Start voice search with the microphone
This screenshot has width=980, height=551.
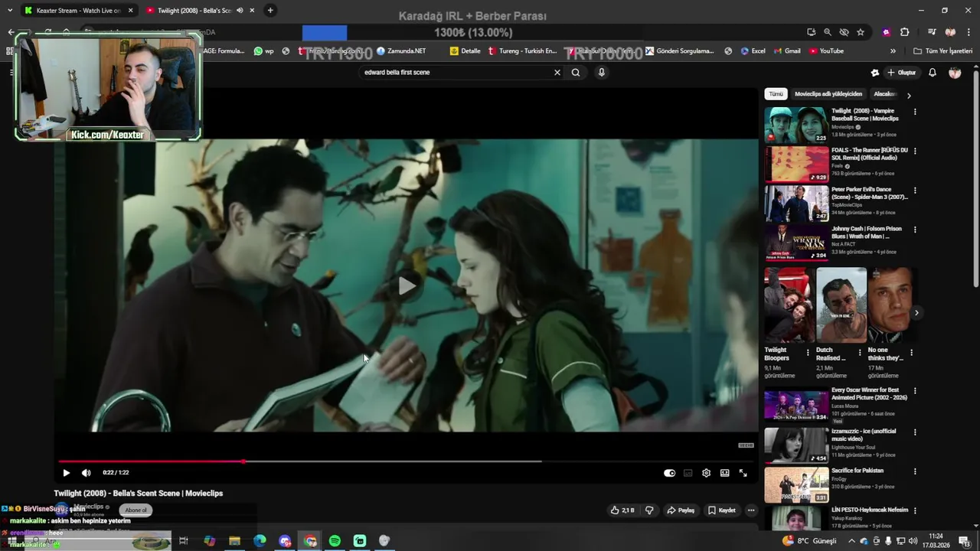click(x=602, y=73)
